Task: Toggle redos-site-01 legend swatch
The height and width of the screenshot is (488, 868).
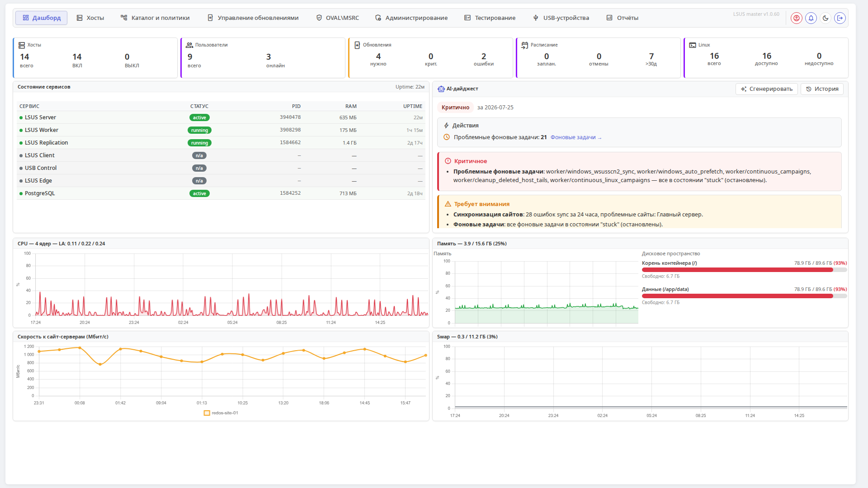Action: (x=207, y=413)
